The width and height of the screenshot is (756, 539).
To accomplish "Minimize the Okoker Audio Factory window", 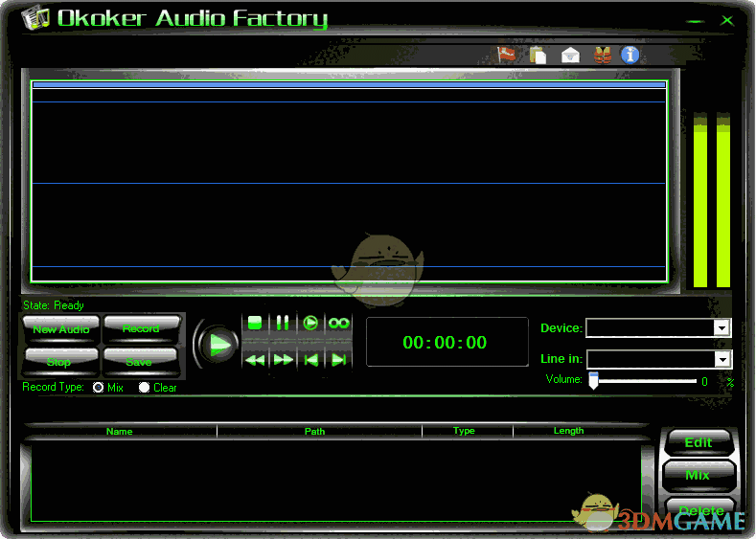I will pyautogui.click(x=696, y=21).
